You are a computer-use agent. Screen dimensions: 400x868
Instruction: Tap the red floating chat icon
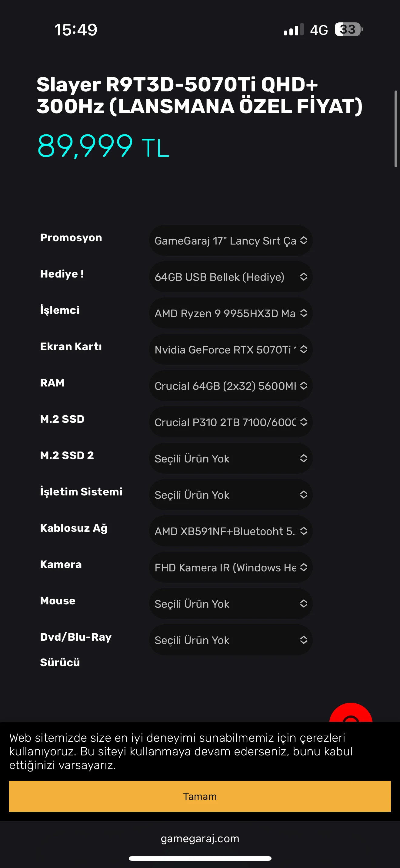(x=351, y=713)
